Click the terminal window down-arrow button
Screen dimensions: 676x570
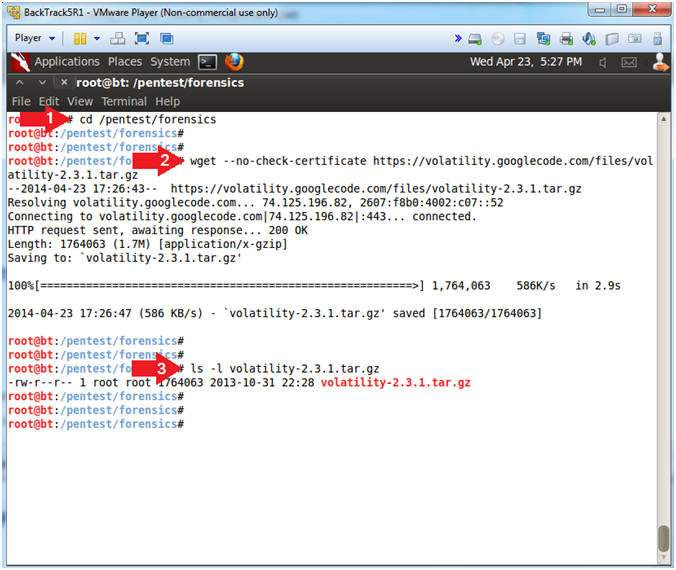[x=42, y=82]
